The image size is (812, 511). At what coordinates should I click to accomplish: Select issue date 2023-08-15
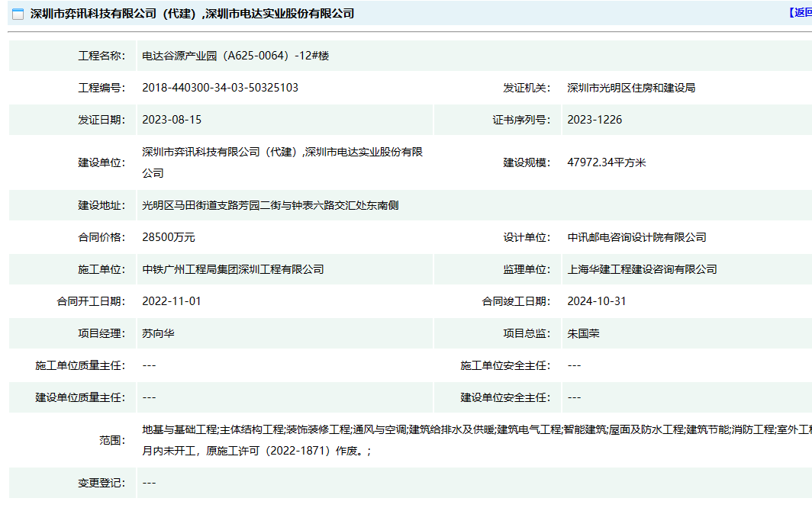coord(172,120)
